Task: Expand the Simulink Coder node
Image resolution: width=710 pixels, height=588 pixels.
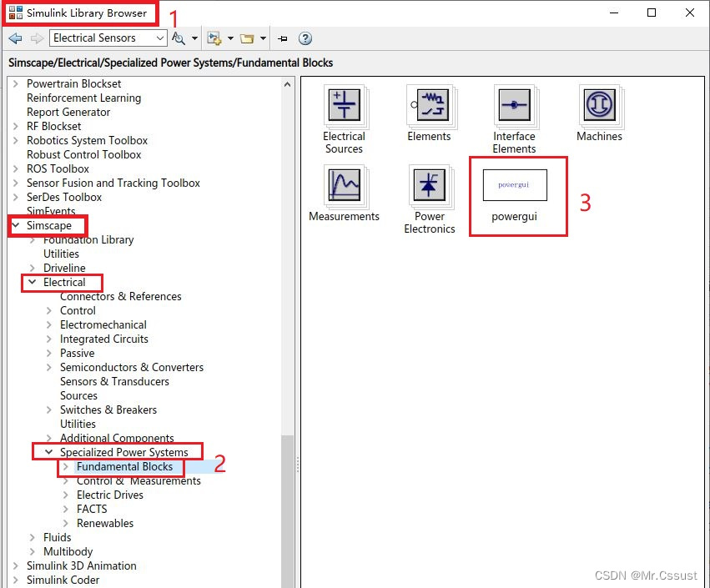Action: [16, 580]
